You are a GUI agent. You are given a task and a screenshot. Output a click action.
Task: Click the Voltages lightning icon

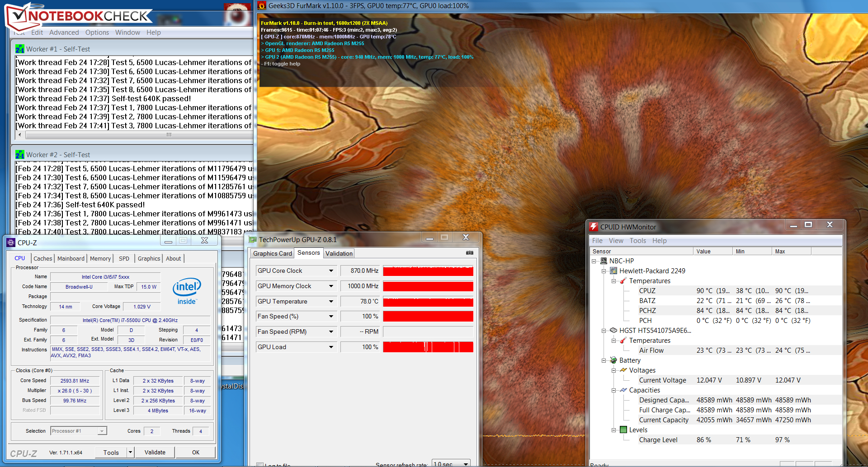[x=623, y=370]
